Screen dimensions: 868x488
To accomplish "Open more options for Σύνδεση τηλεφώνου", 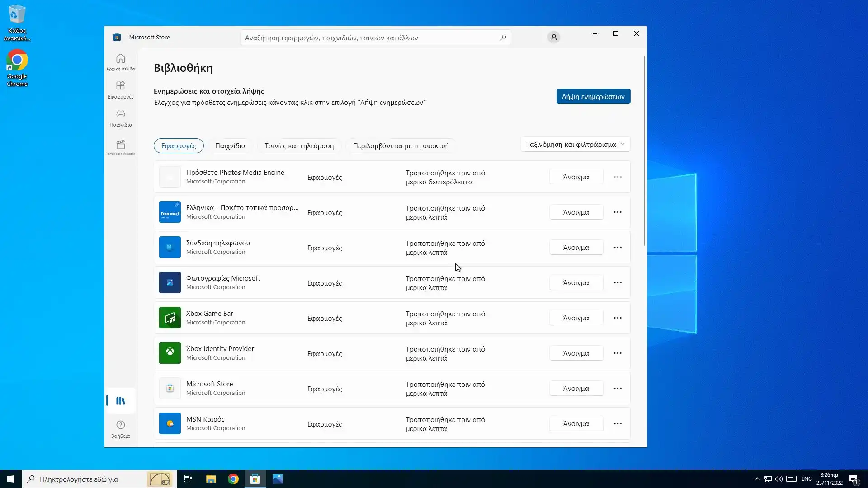I will point(617,248).
